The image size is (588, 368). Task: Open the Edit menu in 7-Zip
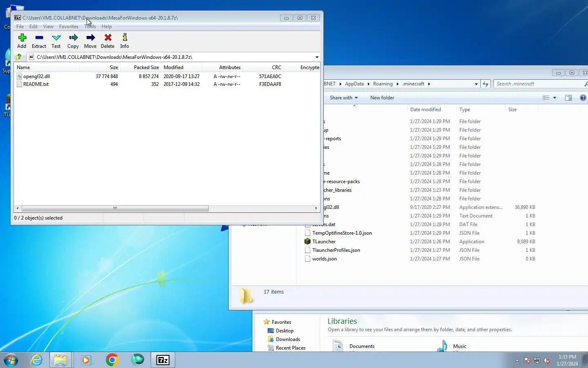[33, 27]
